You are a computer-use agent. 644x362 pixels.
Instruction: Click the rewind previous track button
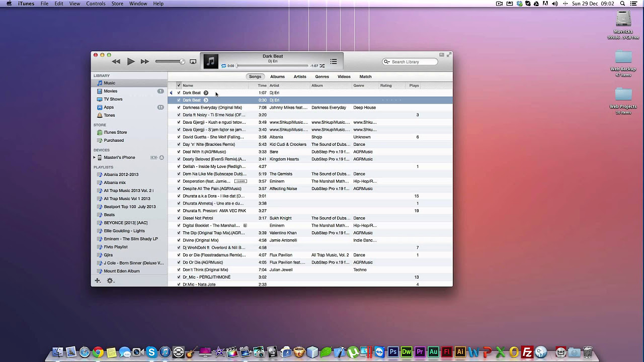[116, 61]
